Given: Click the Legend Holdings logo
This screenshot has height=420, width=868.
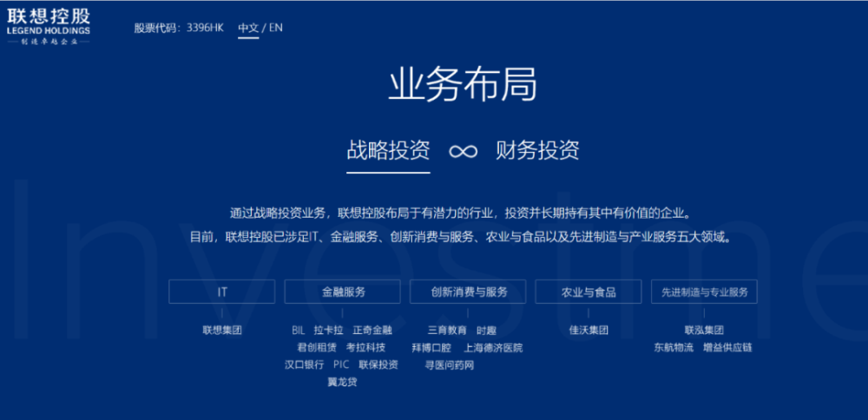Looking at the screenshot, I should tap(49, 27).
